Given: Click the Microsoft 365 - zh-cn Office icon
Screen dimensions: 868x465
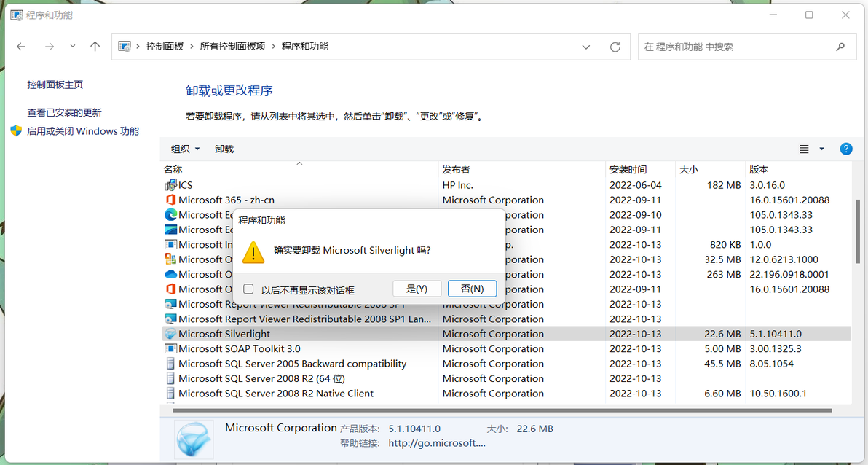Looking at the screenshot, I should click(170, 200).
